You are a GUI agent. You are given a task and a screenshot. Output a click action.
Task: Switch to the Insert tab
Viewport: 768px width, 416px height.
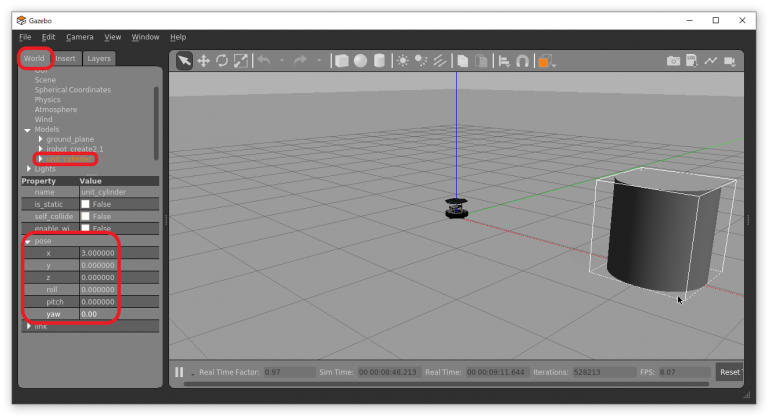65,58
